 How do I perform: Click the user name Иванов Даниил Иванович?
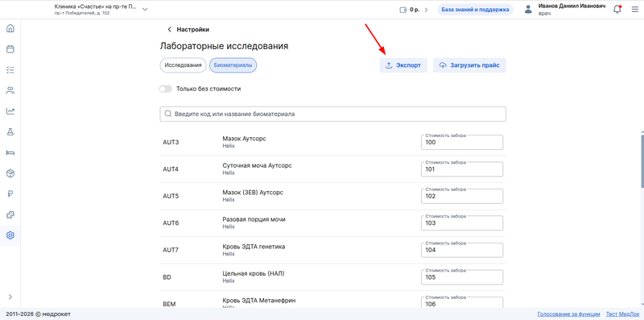point(572,6)
